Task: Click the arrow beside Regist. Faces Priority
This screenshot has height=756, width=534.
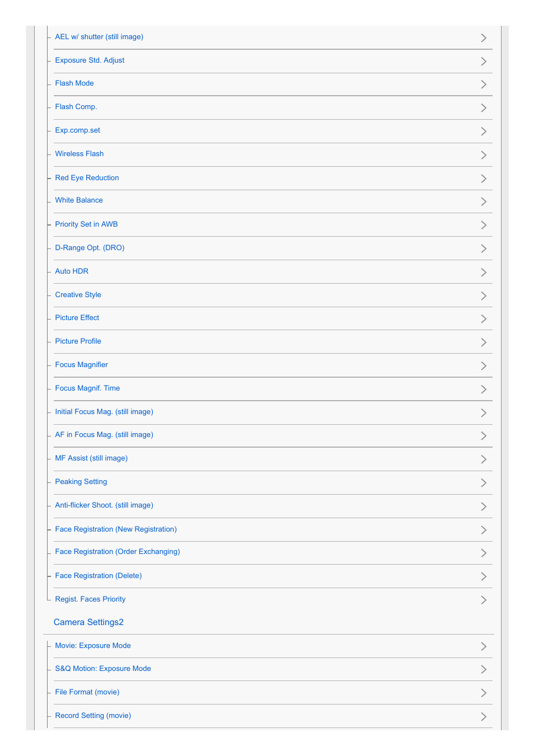Action: tap(484, 600)
